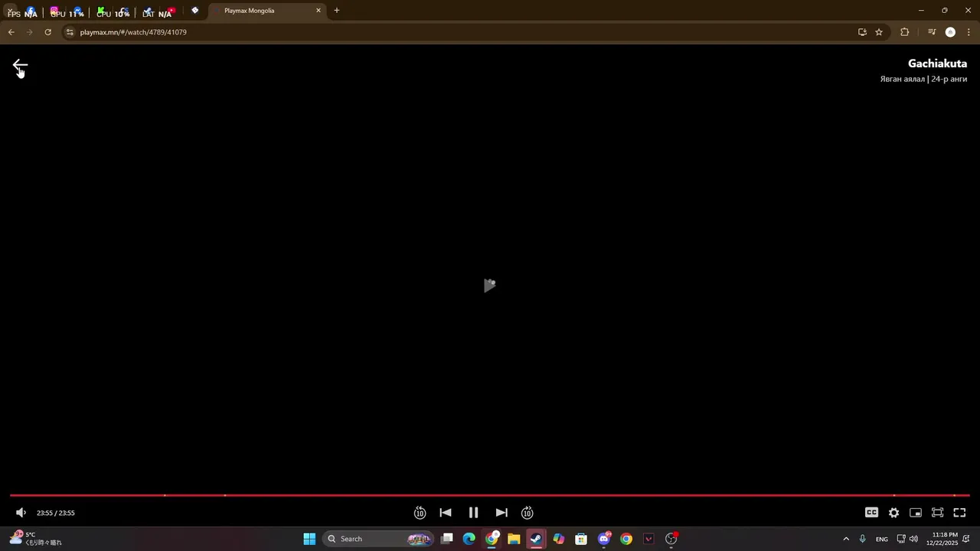Image resolution: width=980 pixels, height=551 pixels.
Task: Click the browser forward button
Action: [x=29, y=32]
